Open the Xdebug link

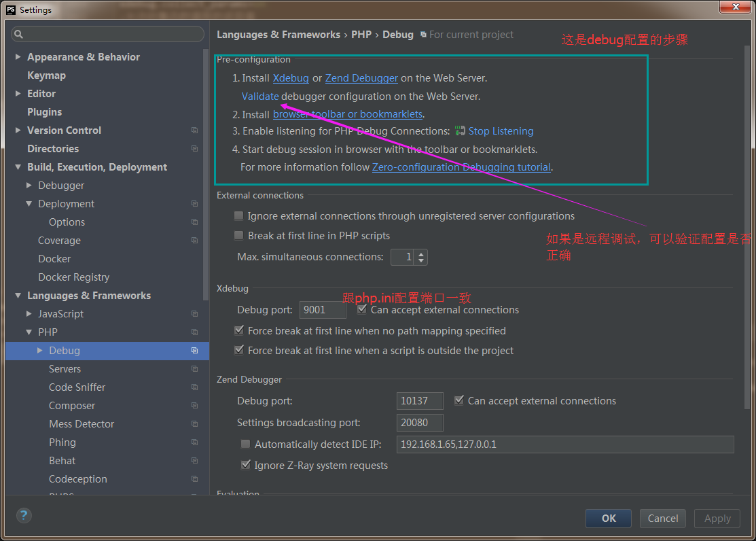pyautogui.click(x=291, y=78)
